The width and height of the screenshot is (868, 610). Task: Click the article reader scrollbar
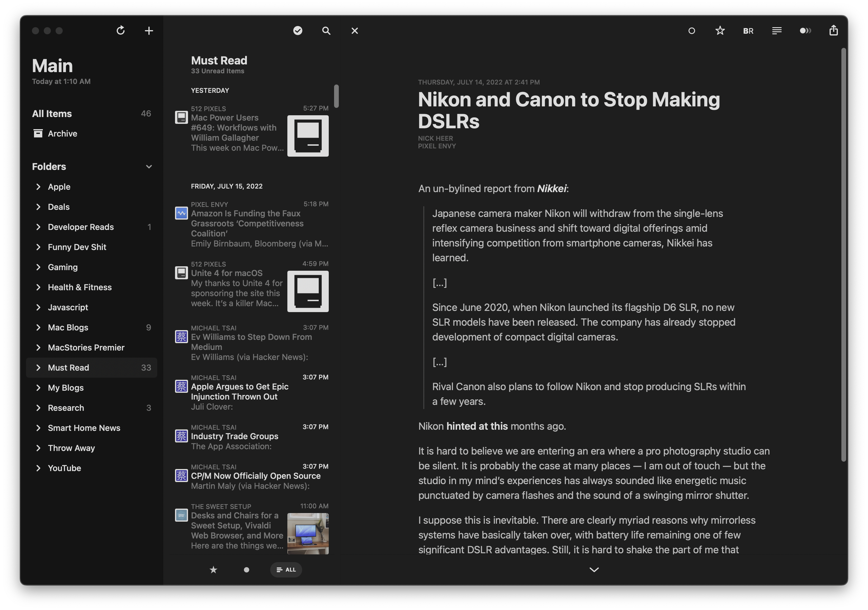pyautogui.click(x=843, y=254)
